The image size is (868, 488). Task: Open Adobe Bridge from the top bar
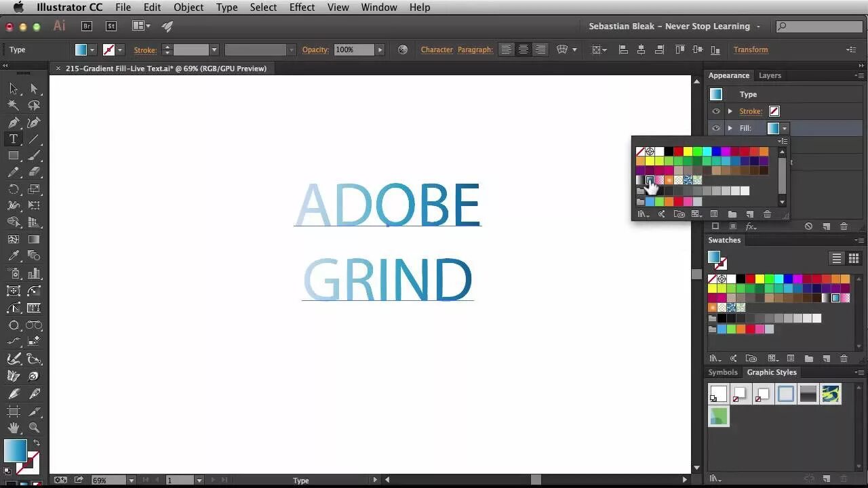click(86, 26)
